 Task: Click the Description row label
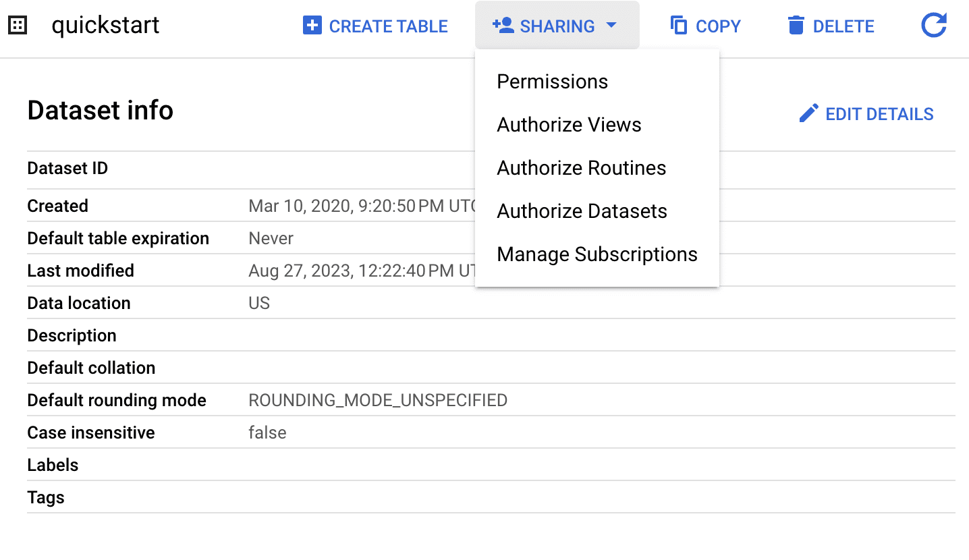pos(72,335)
